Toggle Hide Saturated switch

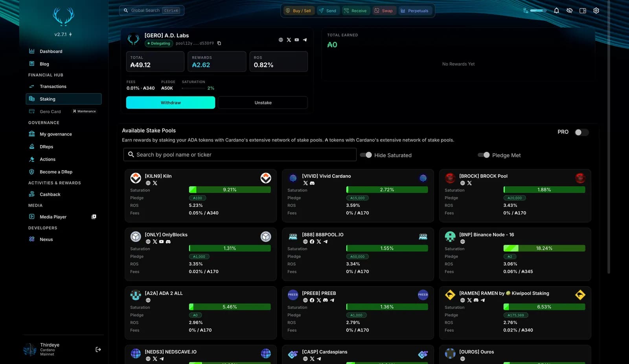[x=366, y=155]
